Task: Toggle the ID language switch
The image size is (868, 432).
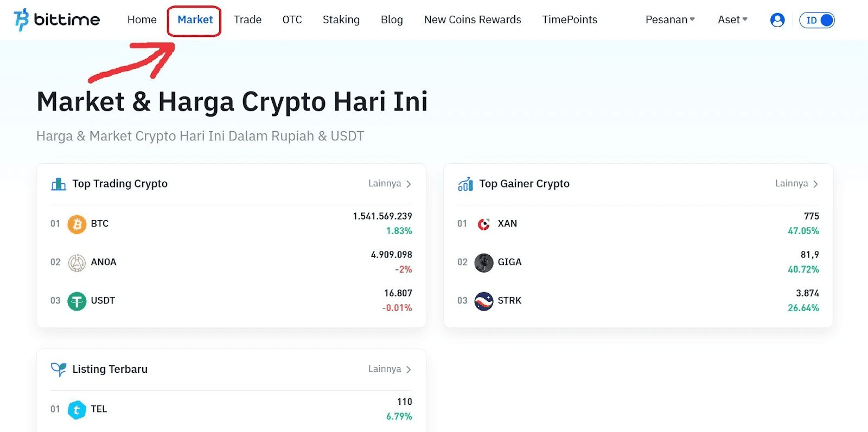Action: tap(816, 20)
